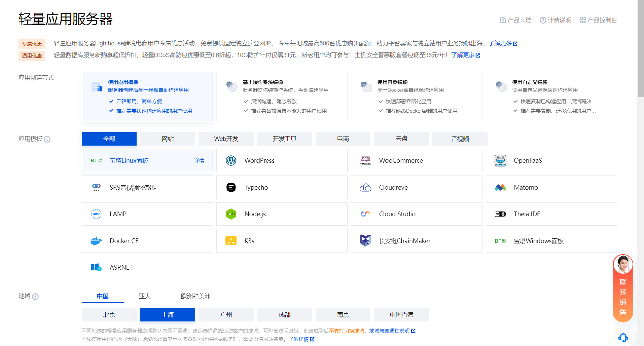Click the Matomo logo icon

pyautogui.click(x=500, y=187)
